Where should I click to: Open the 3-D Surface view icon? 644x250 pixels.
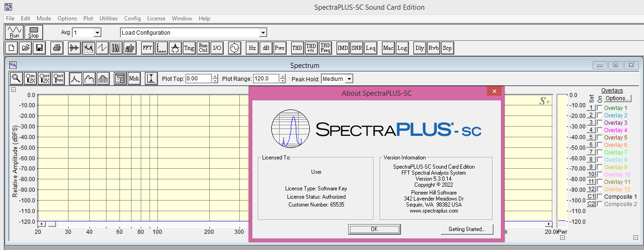click(130, 48)
